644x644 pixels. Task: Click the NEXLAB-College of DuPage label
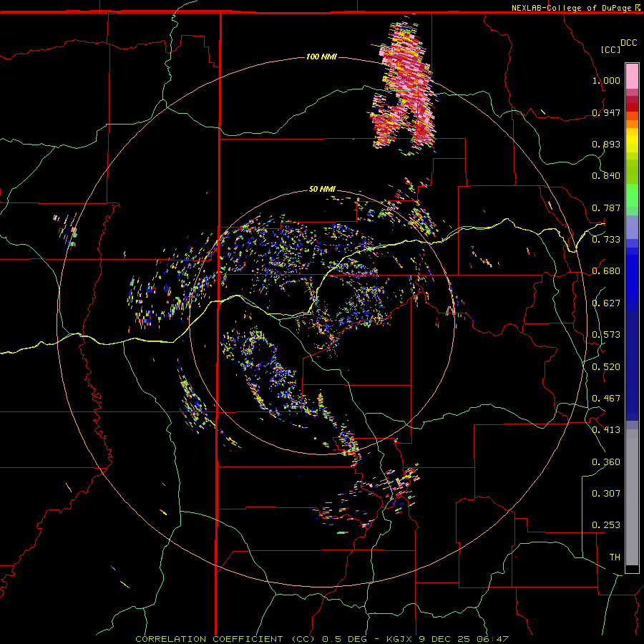pos(571,8)
